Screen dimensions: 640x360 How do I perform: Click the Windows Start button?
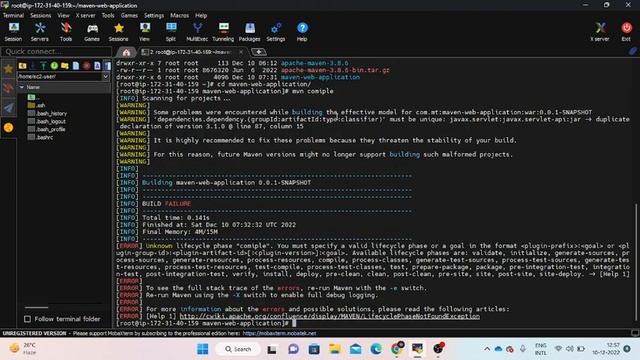click(202, 349)
